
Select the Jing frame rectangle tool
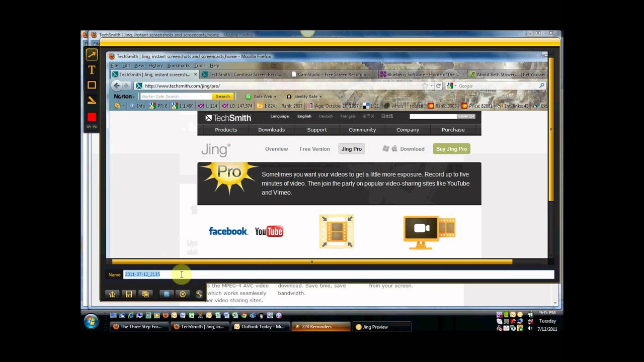92,85
